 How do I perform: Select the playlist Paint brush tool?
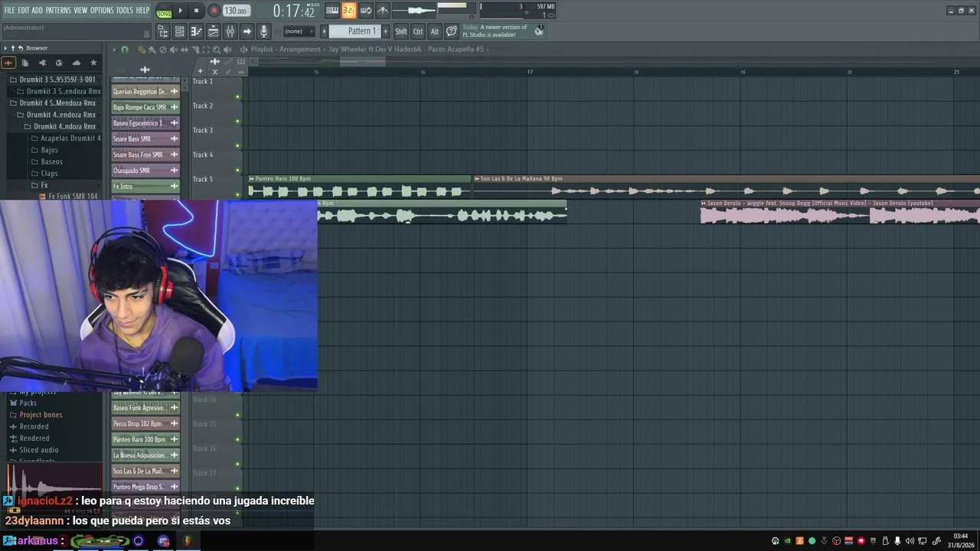tap(152, 50)
